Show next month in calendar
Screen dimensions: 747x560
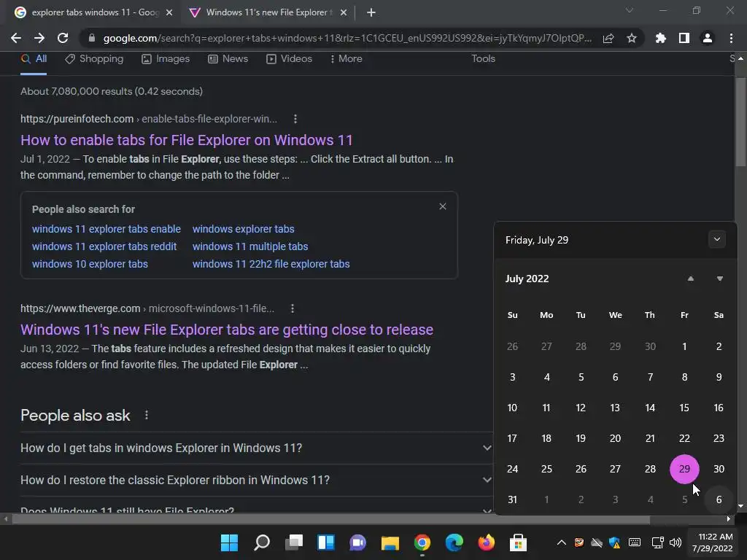coord(720,279)
